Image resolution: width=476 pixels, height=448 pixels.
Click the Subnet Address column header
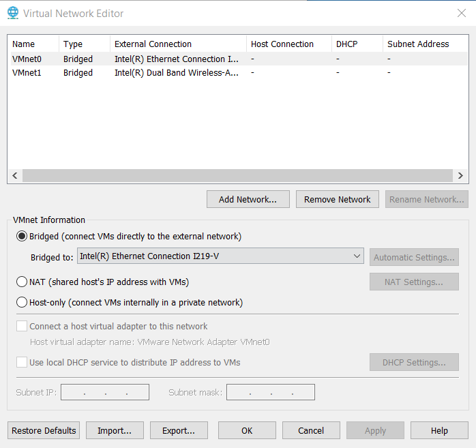(x=426, y=44)
